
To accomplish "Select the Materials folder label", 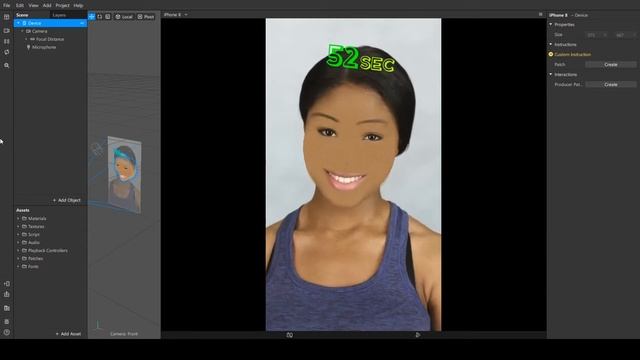I will pos(37,219).
